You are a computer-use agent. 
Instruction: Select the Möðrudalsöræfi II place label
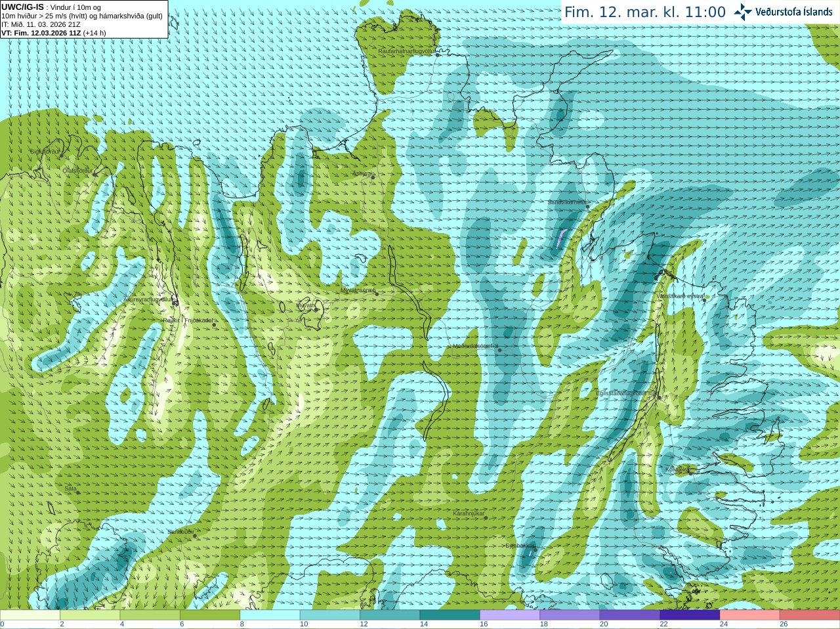(x=475, y=346)
